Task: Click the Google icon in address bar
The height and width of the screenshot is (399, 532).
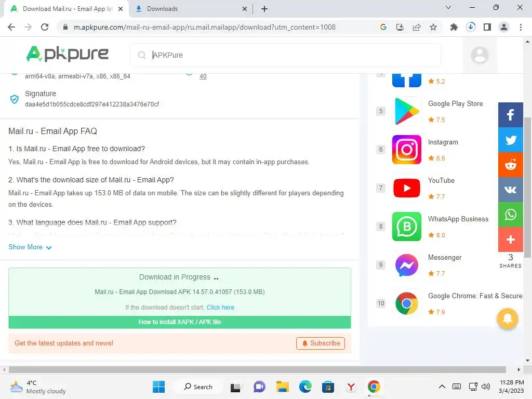Action: (383, 27)
